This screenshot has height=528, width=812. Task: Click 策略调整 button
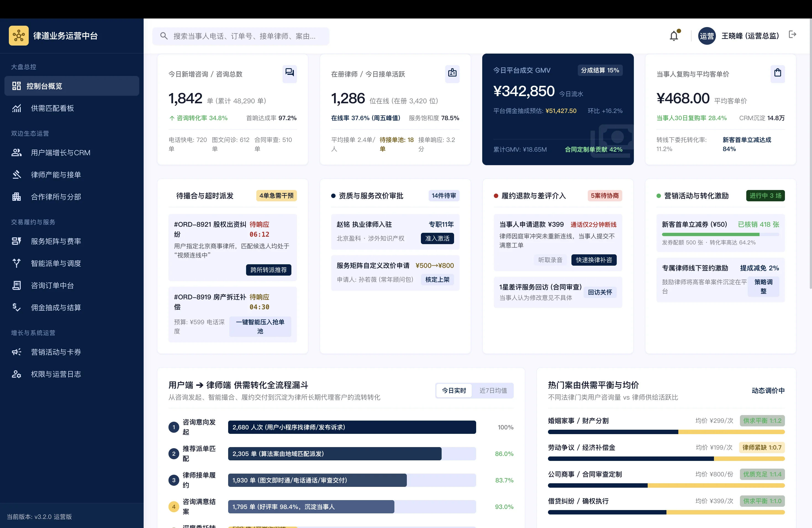pyautogui.click(x=764, y=287)
